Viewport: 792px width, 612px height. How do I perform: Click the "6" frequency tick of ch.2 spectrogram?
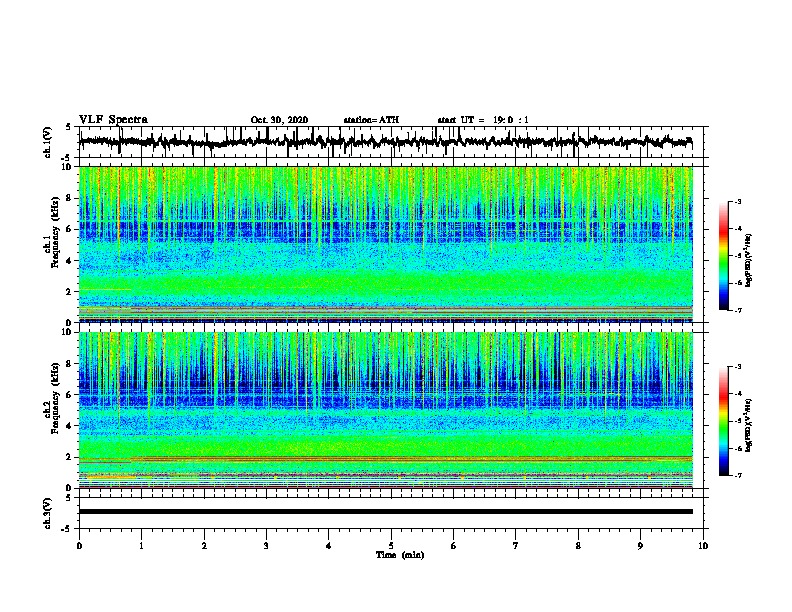69,395
